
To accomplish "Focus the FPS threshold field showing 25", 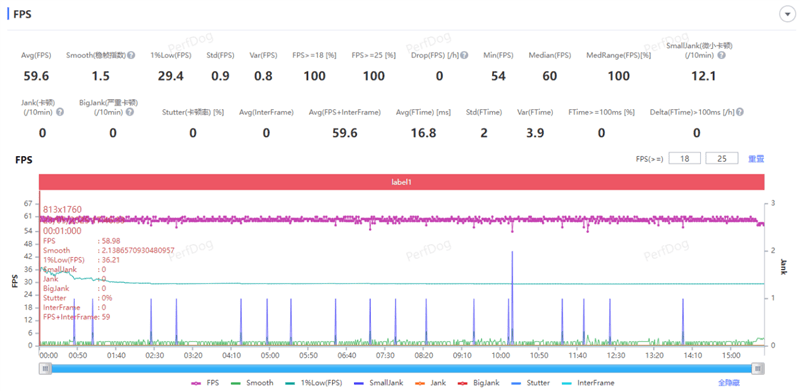I will point(721,158).
